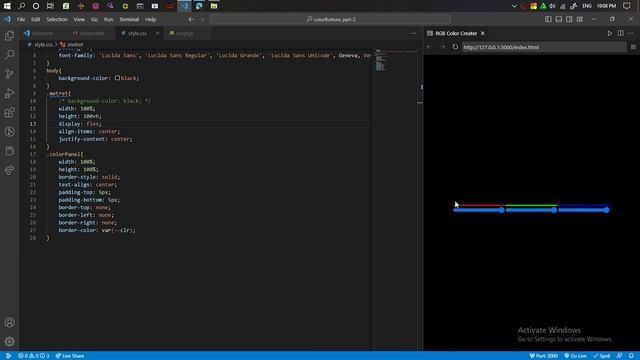Close the RGB Color Creater tab

pyautogui.click(x=483, y=33)
